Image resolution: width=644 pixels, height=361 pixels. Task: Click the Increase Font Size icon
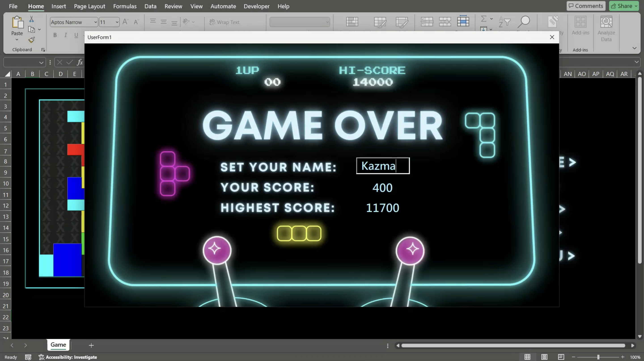pos(125,22)
